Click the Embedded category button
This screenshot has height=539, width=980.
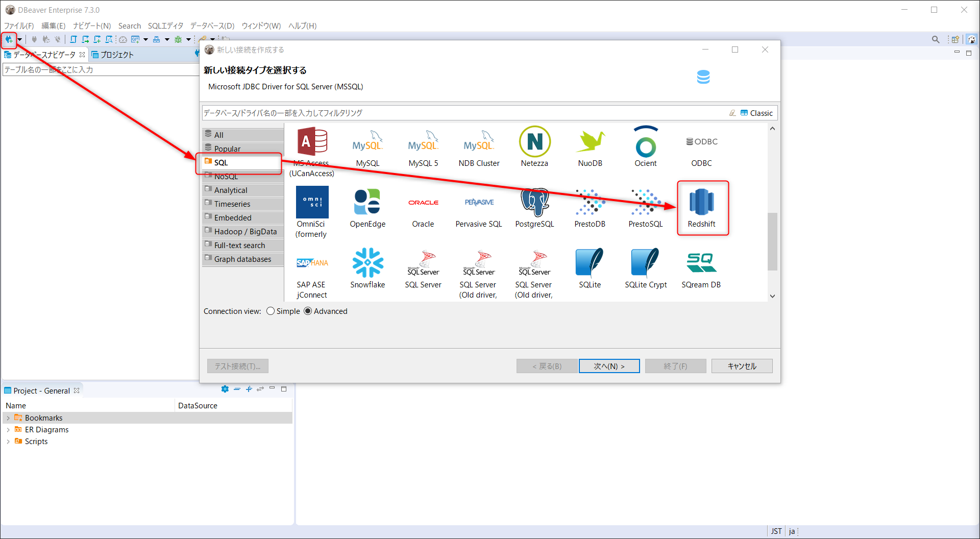(243, 217)
